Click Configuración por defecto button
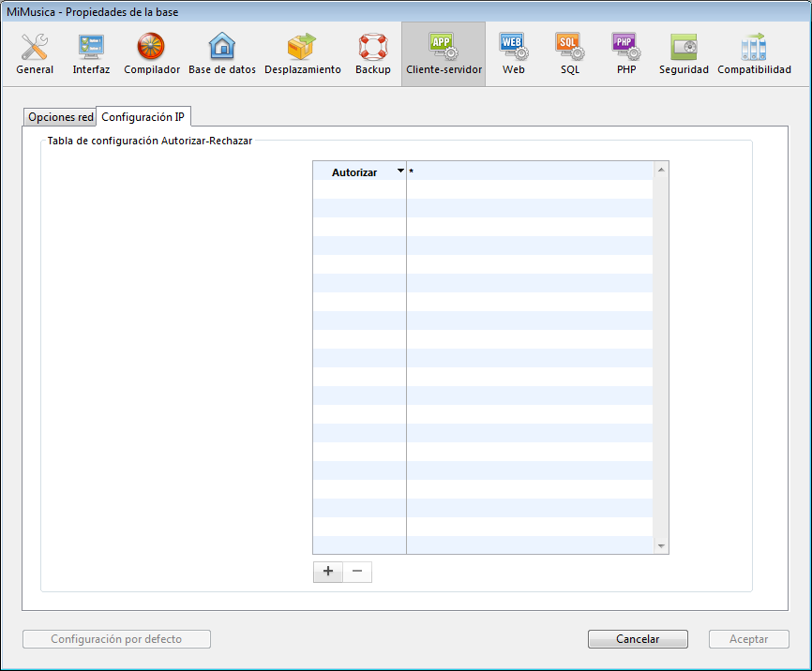 (116, 639)
